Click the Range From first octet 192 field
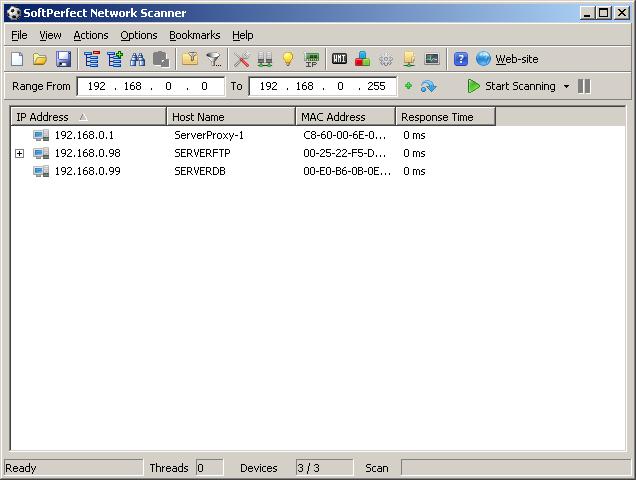Image resolution: width=636 pixels, height=480 pixels. click(97, 86)
